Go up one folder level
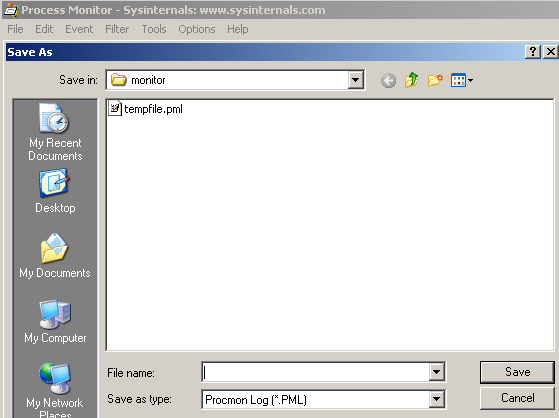The width and height of the screenshot is (559, 418). (411, 80)
